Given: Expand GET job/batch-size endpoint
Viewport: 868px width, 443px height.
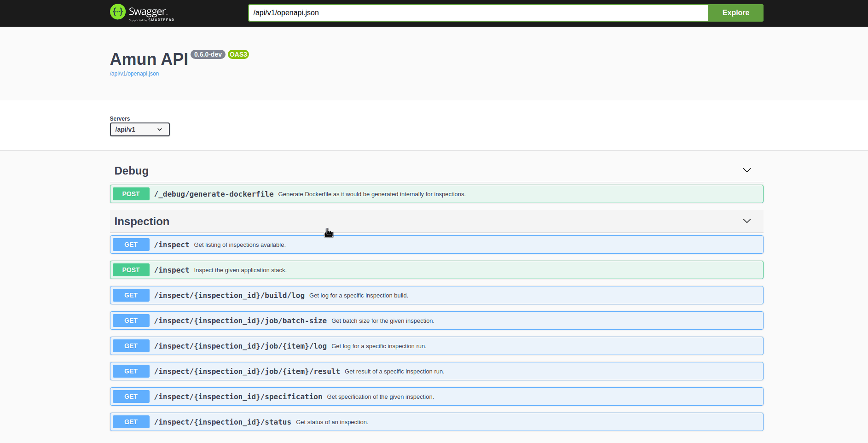Looking at the screenshot, I should [x=436, y=321].
